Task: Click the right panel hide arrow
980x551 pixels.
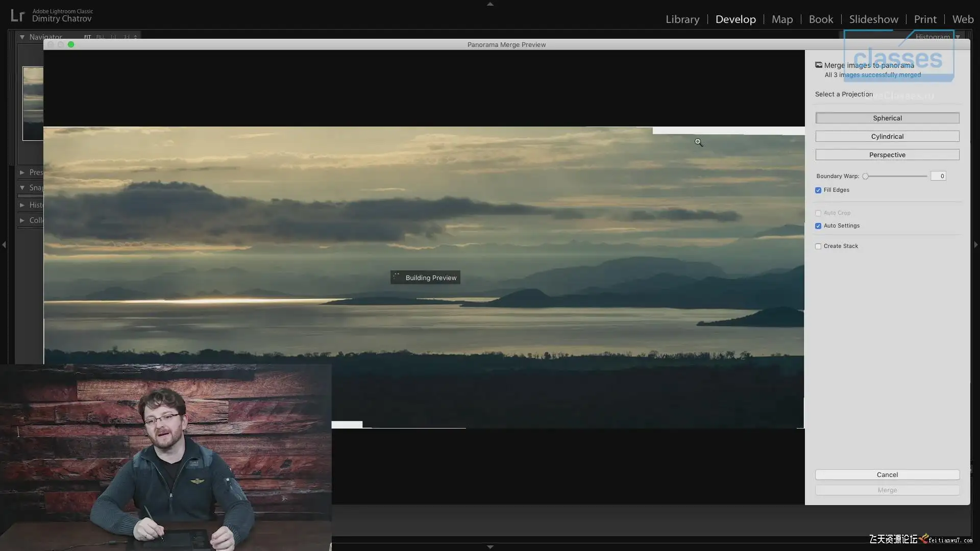Action: point(975,245)
